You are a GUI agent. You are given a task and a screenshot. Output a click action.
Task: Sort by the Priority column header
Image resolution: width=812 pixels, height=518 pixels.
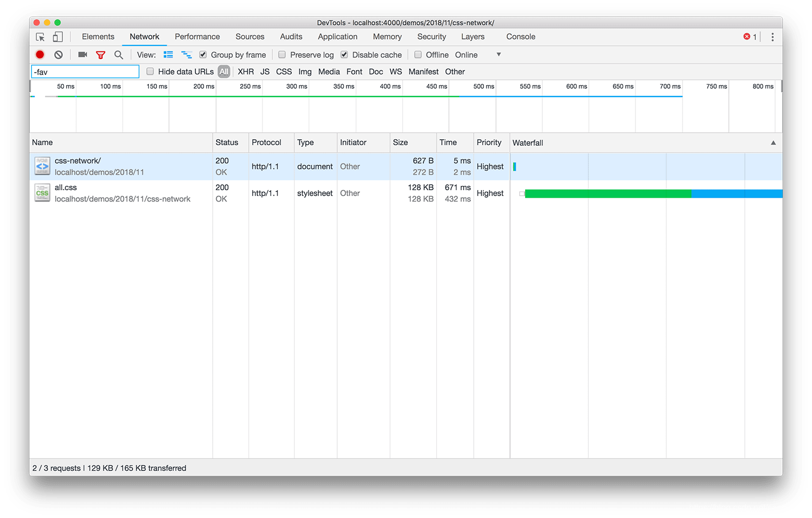pyautogui.click(x=492, y=143)
